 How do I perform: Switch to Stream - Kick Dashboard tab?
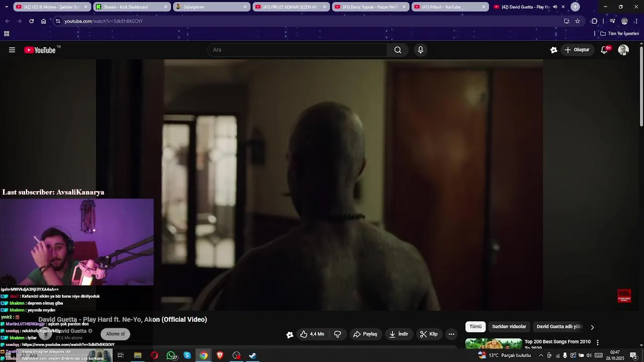(x=131, y=7)
